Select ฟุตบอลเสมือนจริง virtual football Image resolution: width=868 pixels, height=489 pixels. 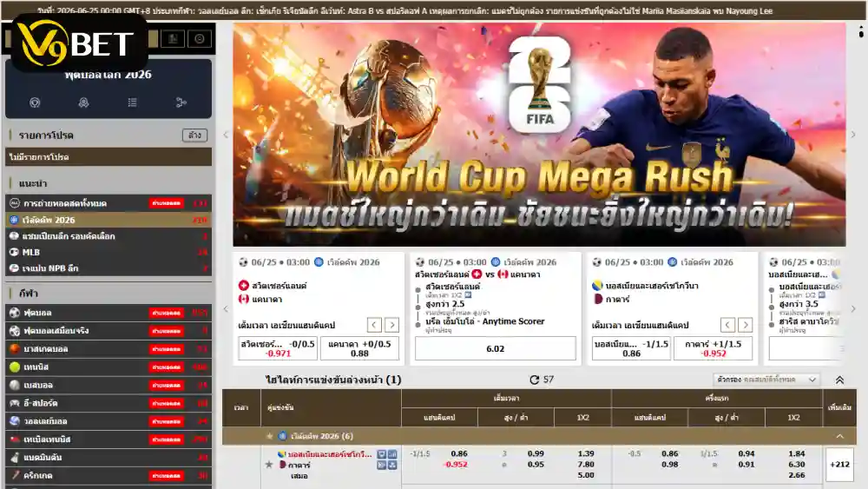tap(108, 331)
